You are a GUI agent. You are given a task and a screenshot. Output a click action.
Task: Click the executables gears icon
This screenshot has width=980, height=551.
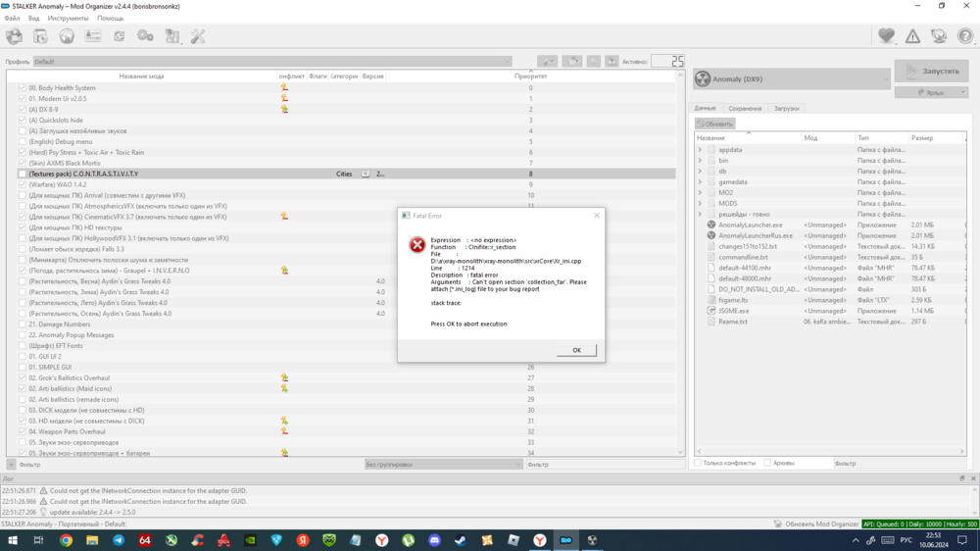[145, 36]
